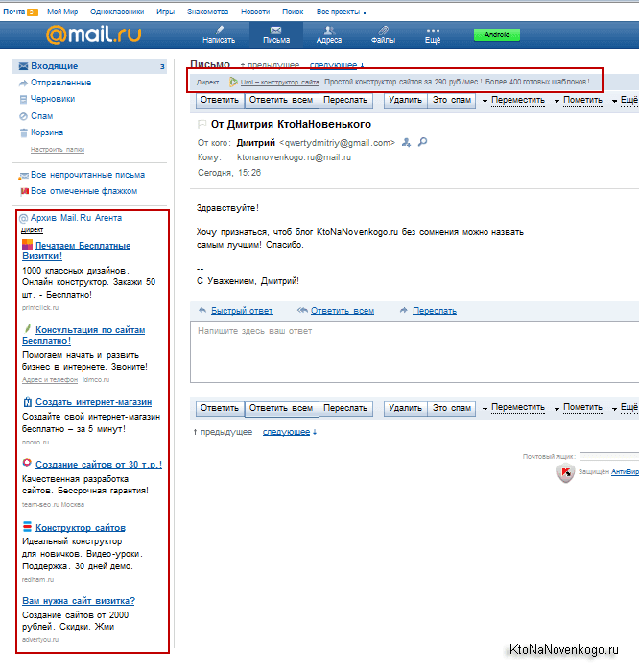Screen dimensions: 639x672
Task: Open the Корзина folder
Action: click(x=47, y=132)
